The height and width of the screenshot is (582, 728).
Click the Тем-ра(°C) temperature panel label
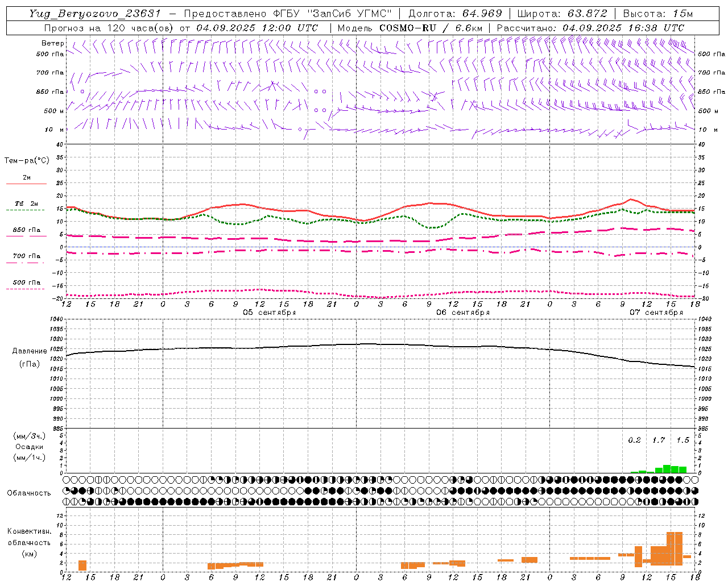[x=27, y=160]
